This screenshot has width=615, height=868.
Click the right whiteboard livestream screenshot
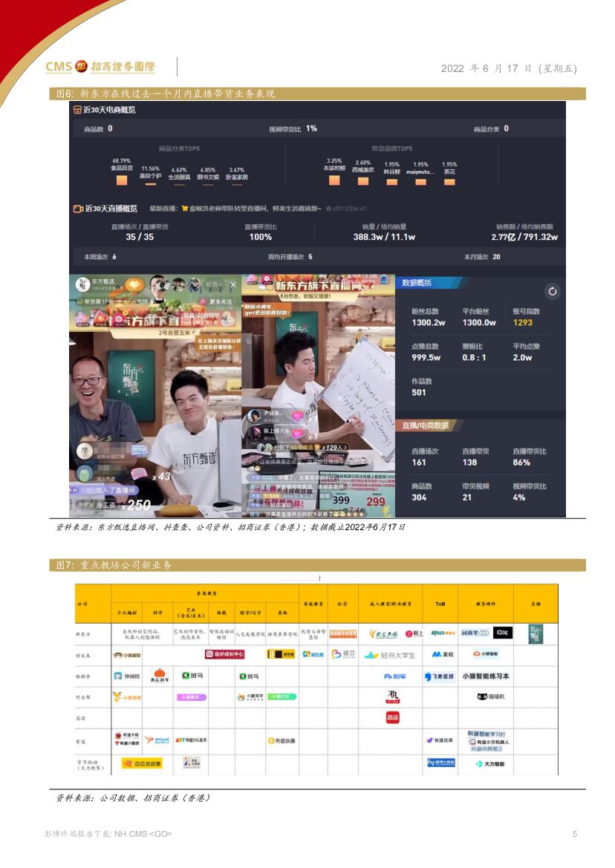point(319,396)
